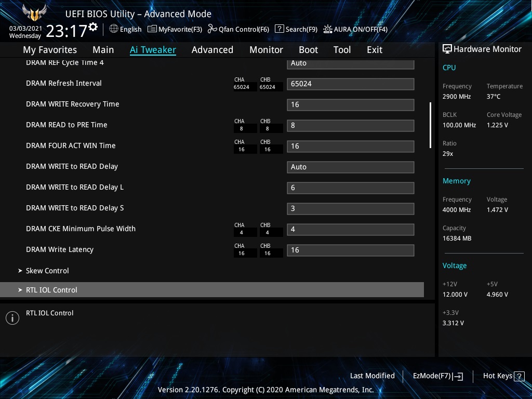The image size is (532, 399).
Task: Select the DRAM Refresh Interval label
Action: (x=64, y=83)
